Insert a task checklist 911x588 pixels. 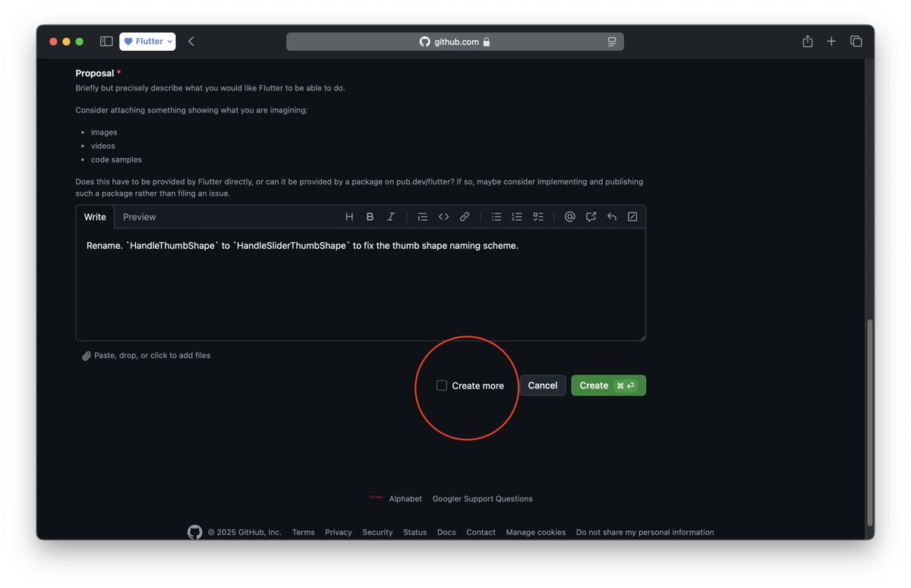538,217
